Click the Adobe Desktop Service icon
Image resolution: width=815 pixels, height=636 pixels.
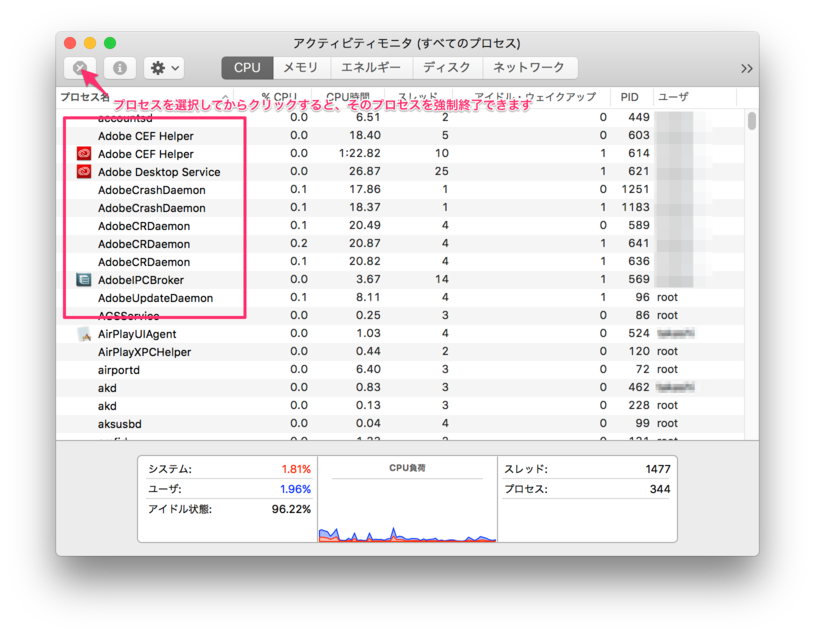[x=84, y=171]
